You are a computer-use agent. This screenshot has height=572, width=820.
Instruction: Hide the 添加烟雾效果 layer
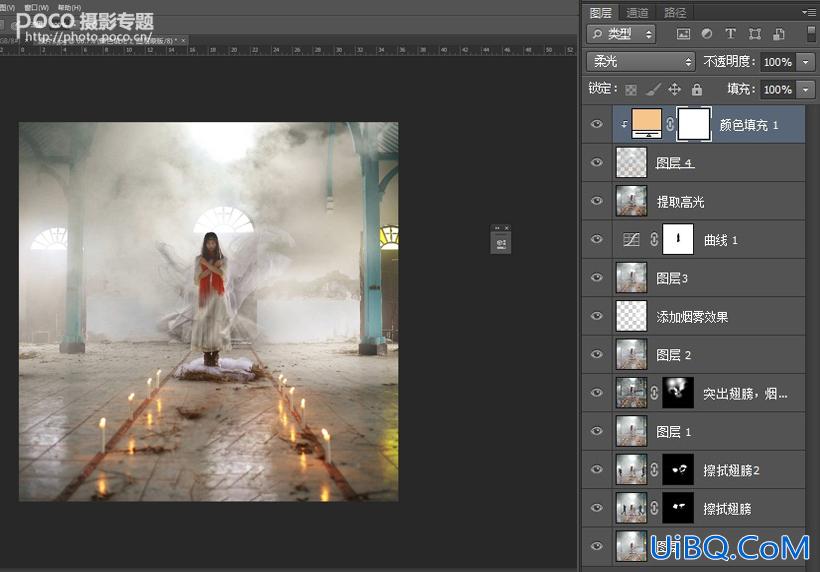coord(597,316)
